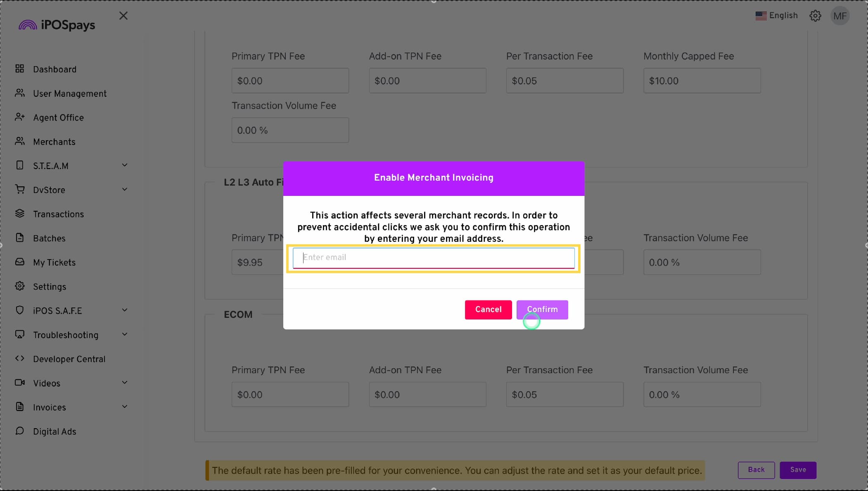Screen dimensions: 868x491
Task: Expand the Invoices submenu chevron
Action: pos(124,407)
